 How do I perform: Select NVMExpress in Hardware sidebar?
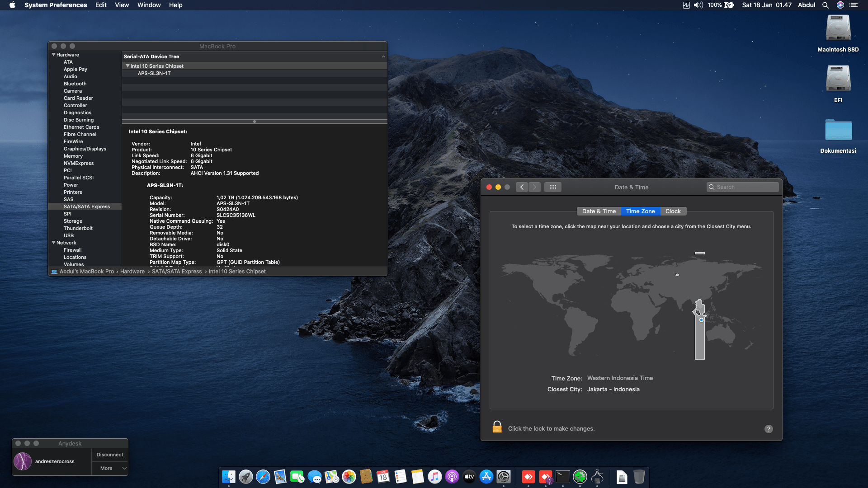[79, 163]
